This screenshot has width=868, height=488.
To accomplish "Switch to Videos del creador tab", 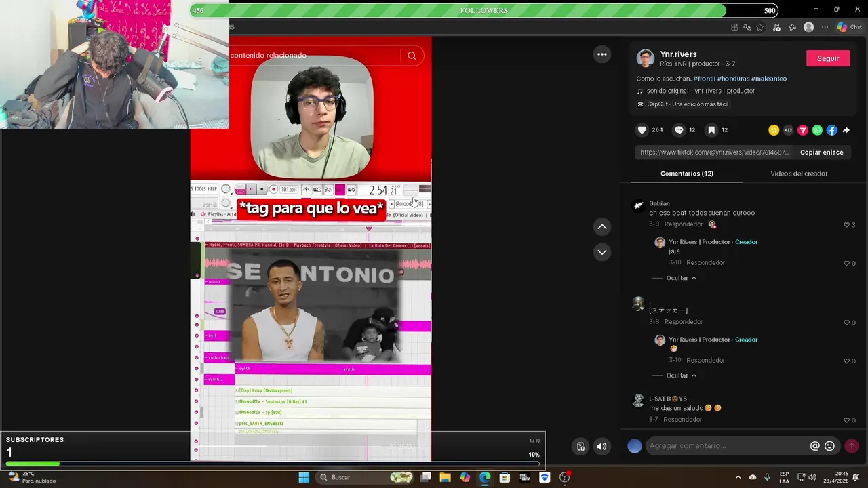I will [799, 174].
